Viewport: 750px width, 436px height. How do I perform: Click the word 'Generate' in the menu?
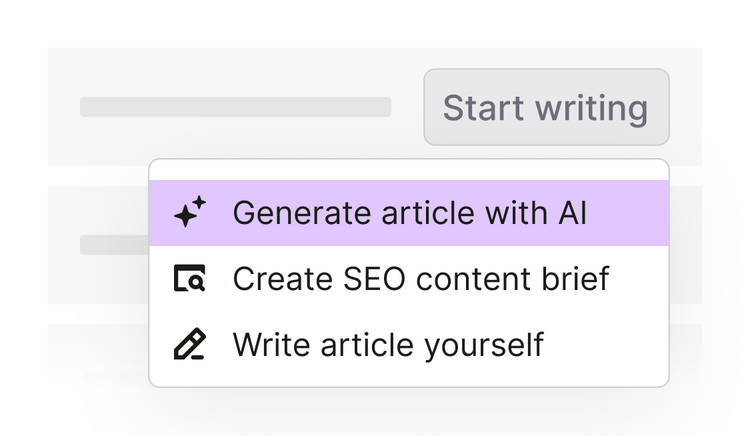[x=302, y=213]
